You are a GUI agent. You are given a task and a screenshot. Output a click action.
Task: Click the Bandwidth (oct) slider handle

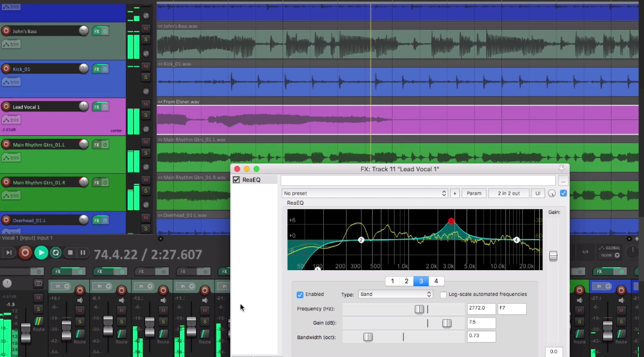point(368,337)
